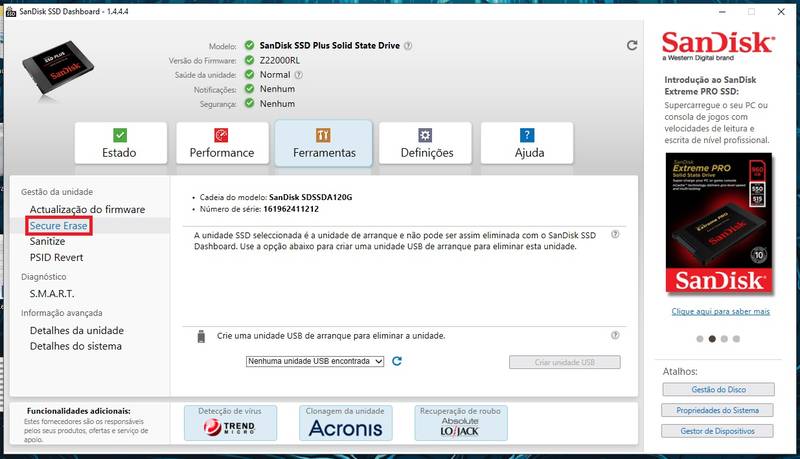Open the help icon next to create USB drive text
This screenshot has height=459, width=800.
coord(615,335)
